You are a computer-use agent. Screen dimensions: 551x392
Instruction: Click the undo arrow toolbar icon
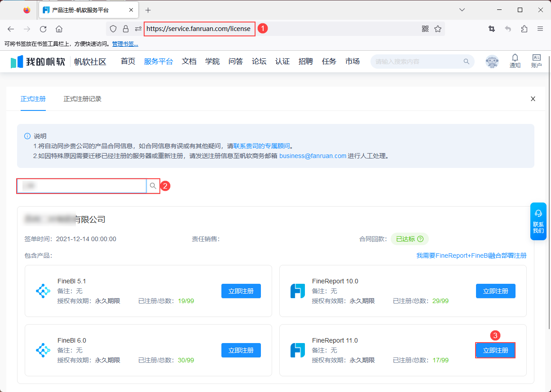pos(508,29)
